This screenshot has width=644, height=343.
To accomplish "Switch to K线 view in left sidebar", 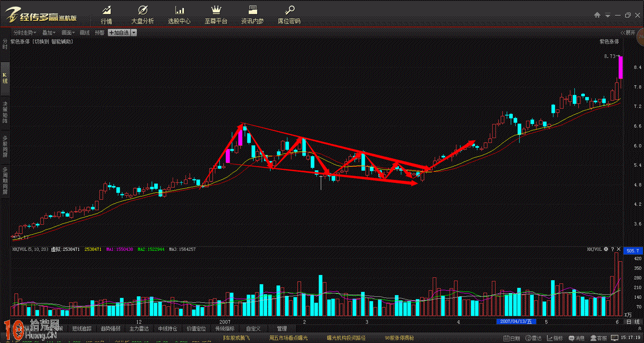I will point(5,77).
